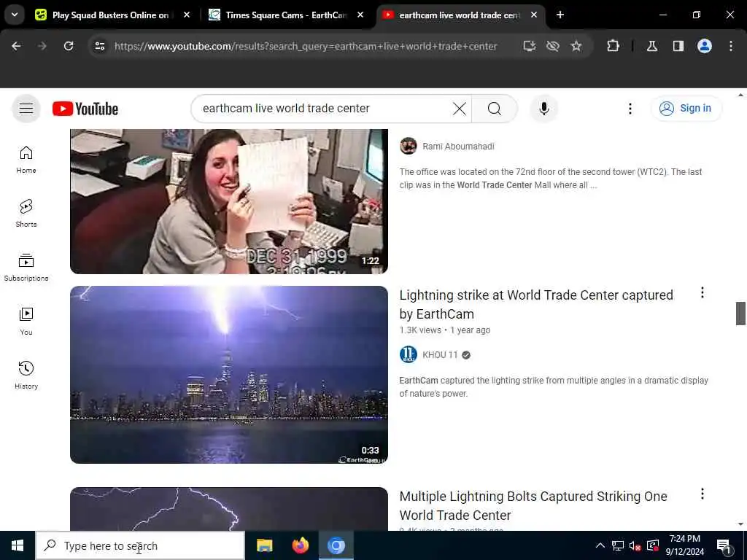Visit the Rami Aboumahadi channel
The height and width of the screenshot is (560, 747).
coord(458,146)
